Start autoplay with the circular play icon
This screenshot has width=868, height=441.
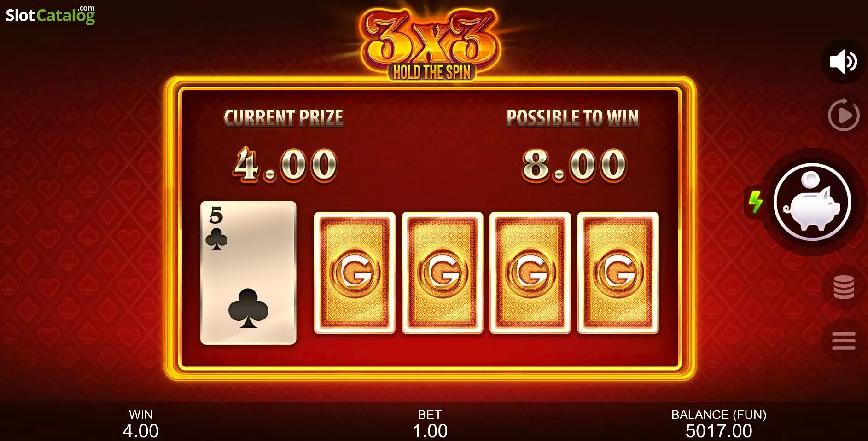(x=844, y=115)
